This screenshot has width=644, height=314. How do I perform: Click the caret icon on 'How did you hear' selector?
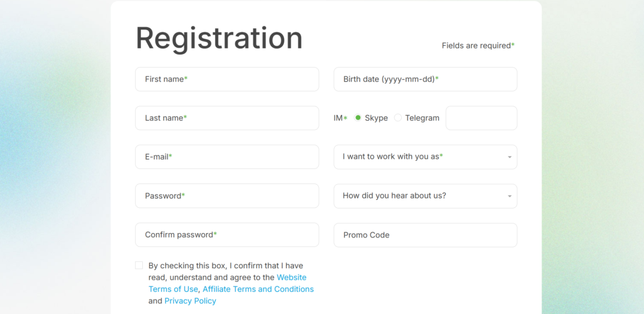coord(509,197)
